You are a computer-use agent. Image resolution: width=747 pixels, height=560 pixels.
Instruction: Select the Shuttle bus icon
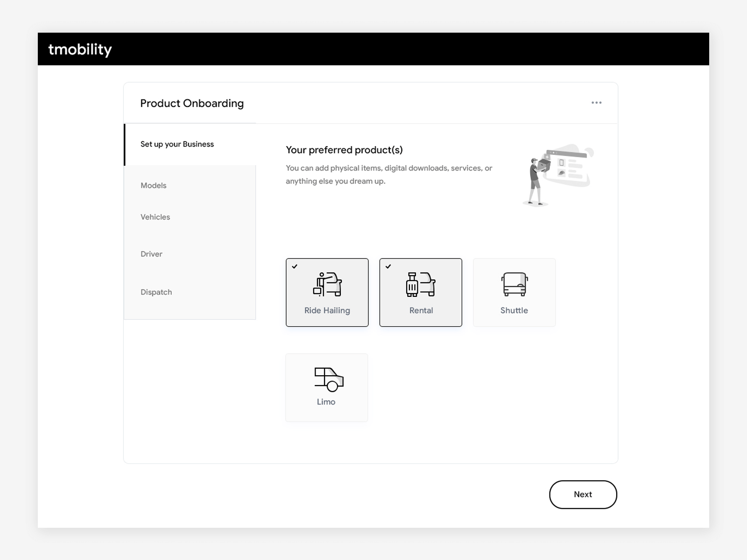(514, 284)
